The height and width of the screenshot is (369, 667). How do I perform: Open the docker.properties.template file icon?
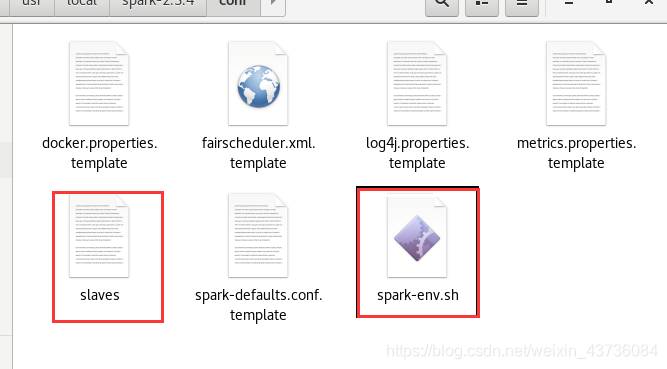coord(99,83)
